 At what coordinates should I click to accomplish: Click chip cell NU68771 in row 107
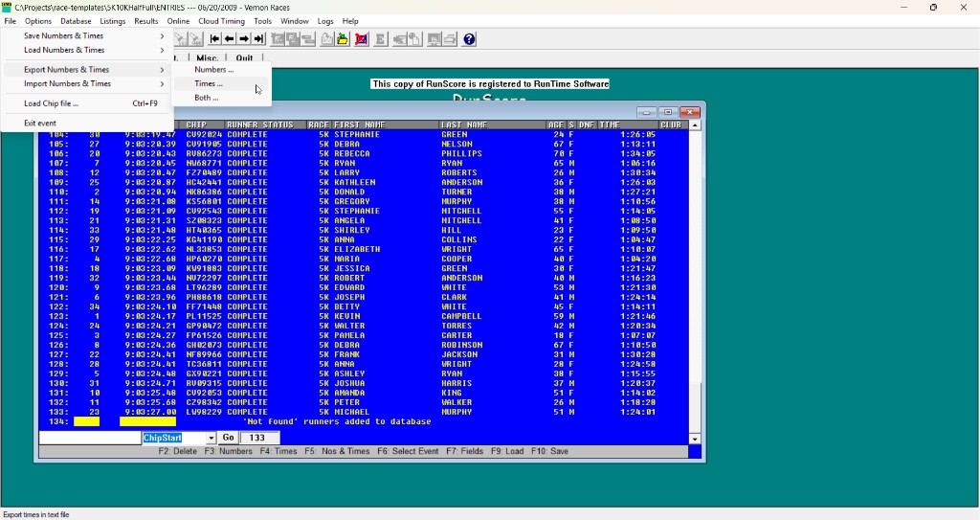[x=205, y=164]
